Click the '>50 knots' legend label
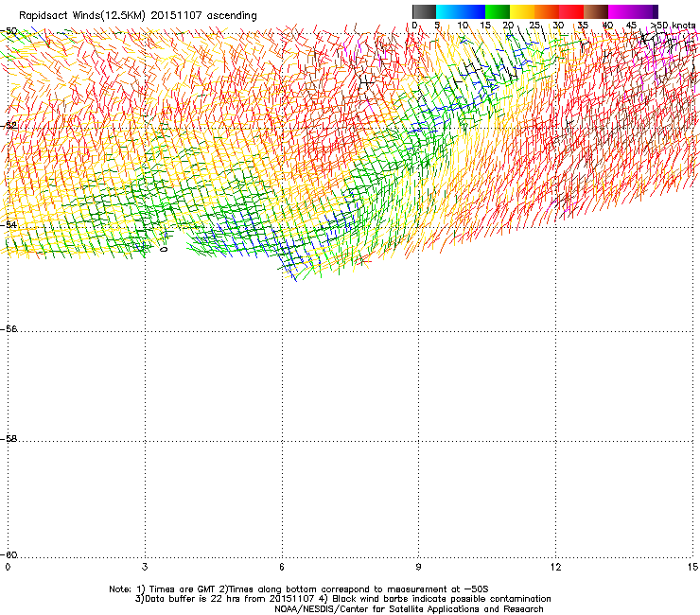The width and height of the screenshot is (700, 615). click(673, 26)
